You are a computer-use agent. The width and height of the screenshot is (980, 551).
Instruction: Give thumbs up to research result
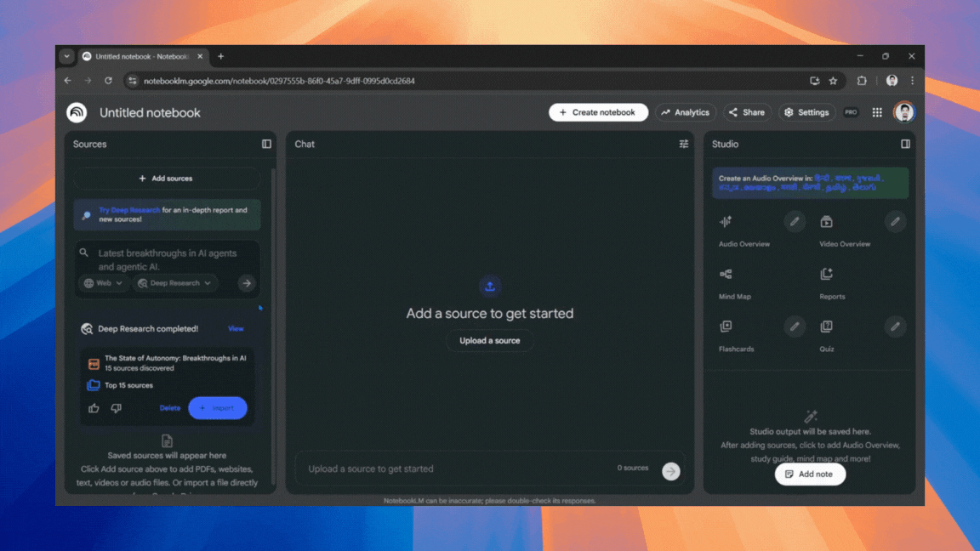(94, 408)
